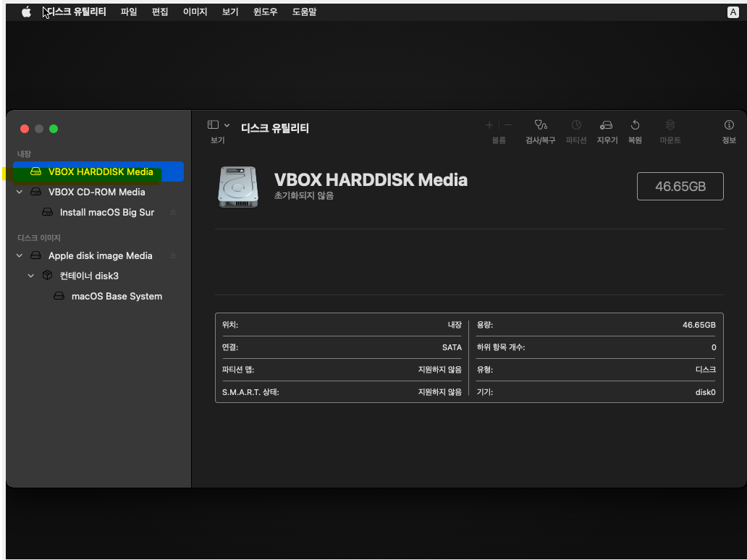Click the remove volume minus icon
The height and width of the screenshot is (560, 747).
pyautogui.click(x=508, y=125)
